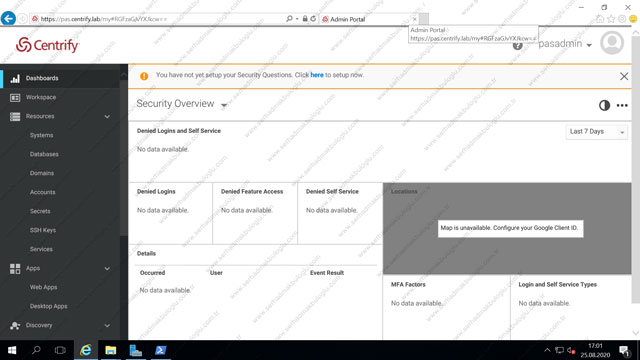Click the 'here' link to setup questions
640x360 pixels.
coord(317,75)
